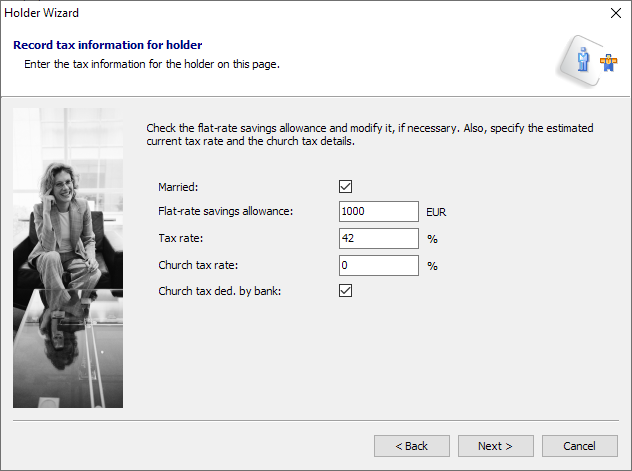Uncheck Church tax ded. by bank
Image resolution: width=632 pixels, height=471 pixels.
click(x=346, y=291)
